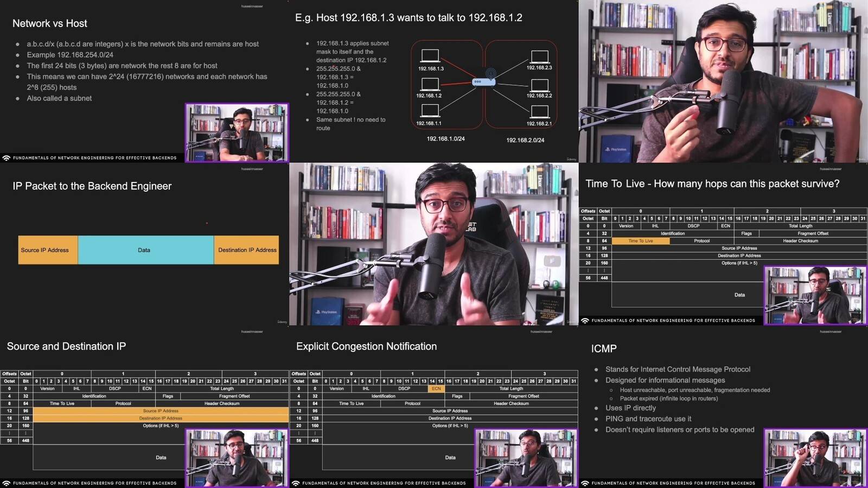This screenshot has height=488, width=868.
Task: Click the wifi logo in Time To Live footer
Action: point(585,321)
